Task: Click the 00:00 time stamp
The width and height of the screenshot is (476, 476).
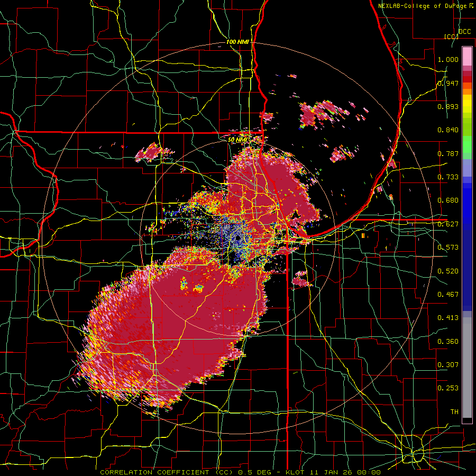Action: [x=369, y=472]
